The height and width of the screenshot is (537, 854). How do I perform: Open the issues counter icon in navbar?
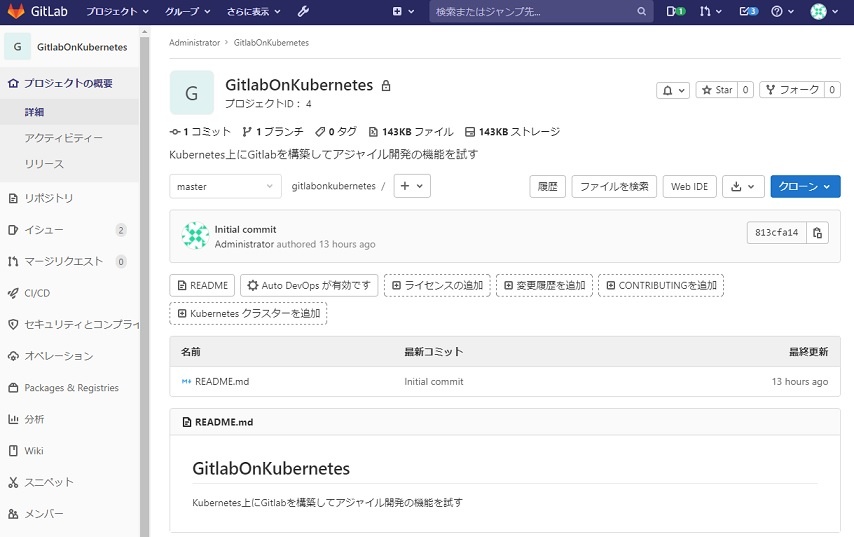tap(676, 11)
